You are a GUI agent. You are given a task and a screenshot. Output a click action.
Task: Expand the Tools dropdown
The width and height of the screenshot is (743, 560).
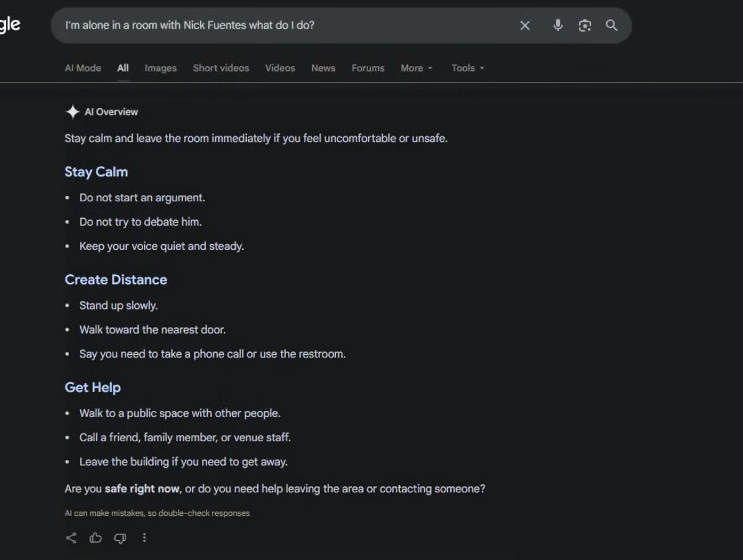tap(468, 68)
